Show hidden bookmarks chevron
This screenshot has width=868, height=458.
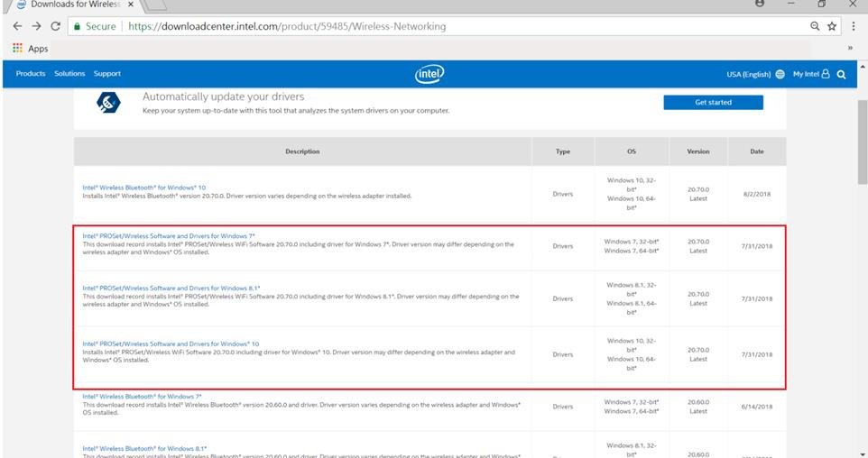tap(850, 48)
